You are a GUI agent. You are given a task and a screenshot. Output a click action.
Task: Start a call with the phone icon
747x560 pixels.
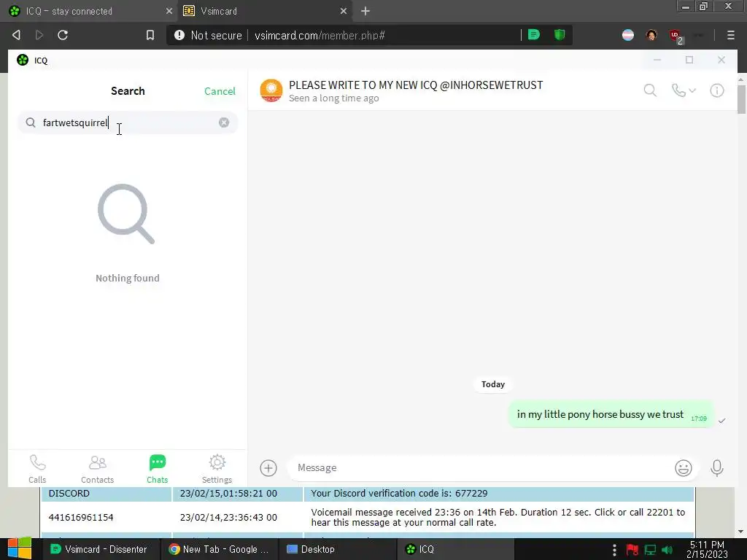[x=678, y=90]
